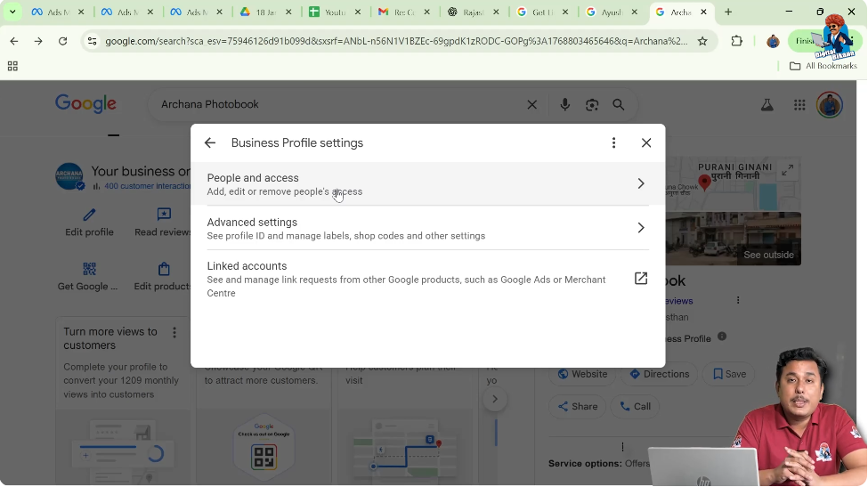The image size is (868, 487).
Task: Open Linked accounts in new window
Action: (x=427, y=279)
